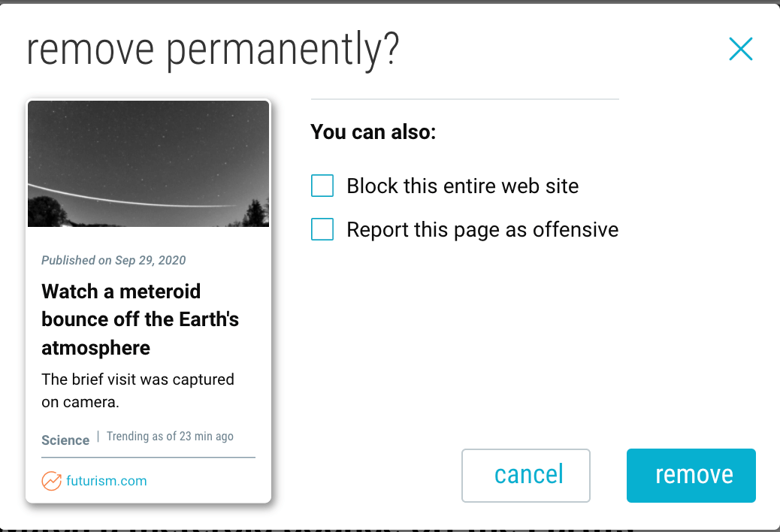Click the word 'atmosphere' in the card title
Image resolution: width=780 pixels, height=532 pixels.
coord(95,348)
